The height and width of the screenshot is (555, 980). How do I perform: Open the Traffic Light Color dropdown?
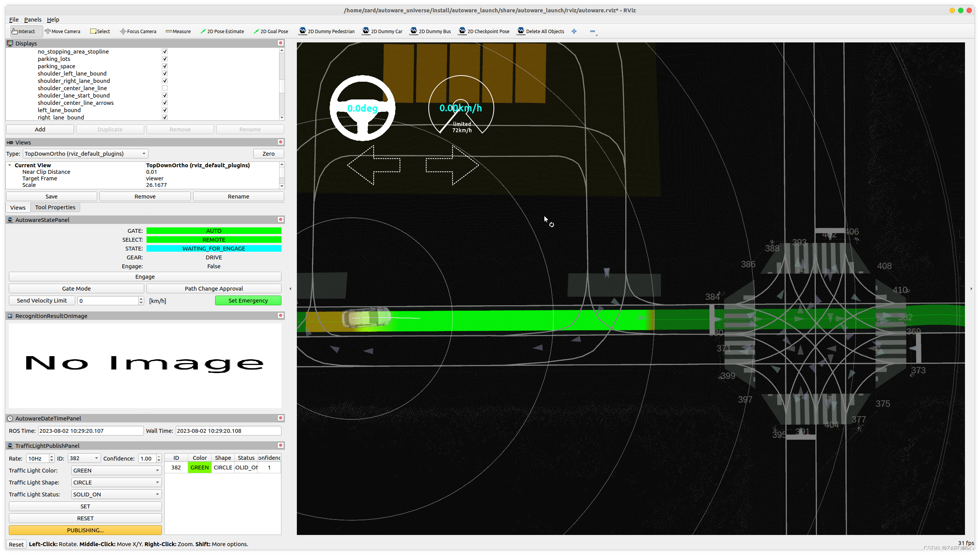pos(116,471)
